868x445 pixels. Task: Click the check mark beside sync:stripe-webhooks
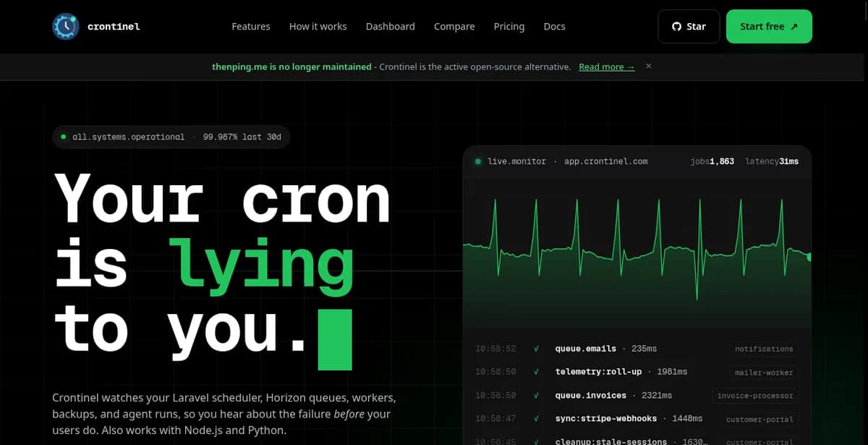pos(536,419)
